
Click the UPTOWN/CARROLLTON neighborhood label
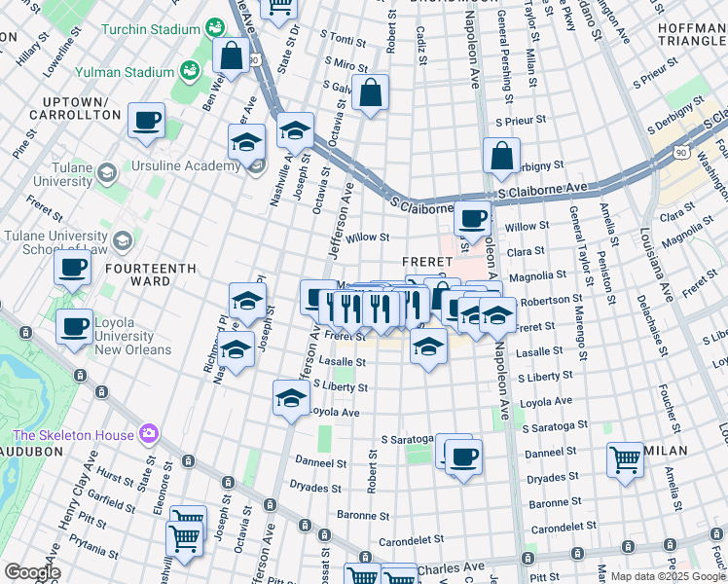(x=75, y=108)
